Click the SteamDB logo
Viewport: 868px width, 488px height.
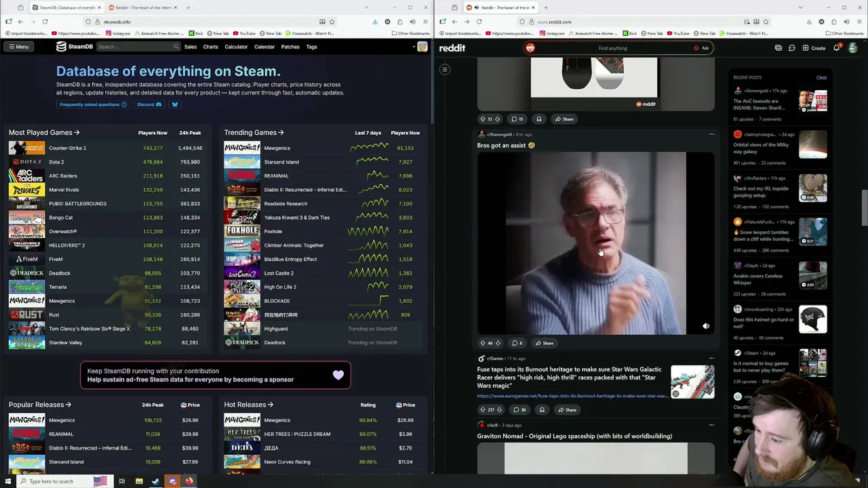(x=75, y=47)
